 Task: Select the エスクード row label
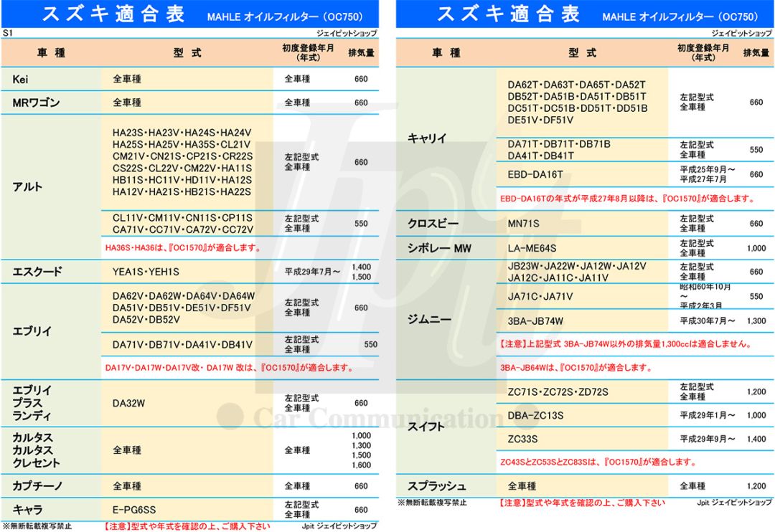(x=37, y=272)
